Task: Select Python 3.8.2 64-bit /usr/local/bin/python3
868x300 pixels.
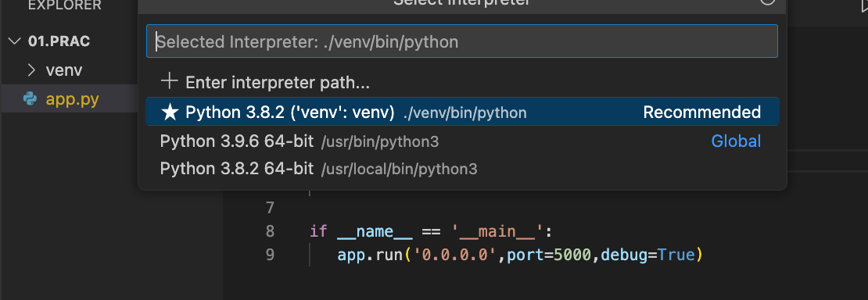Action: click(461, 168)
